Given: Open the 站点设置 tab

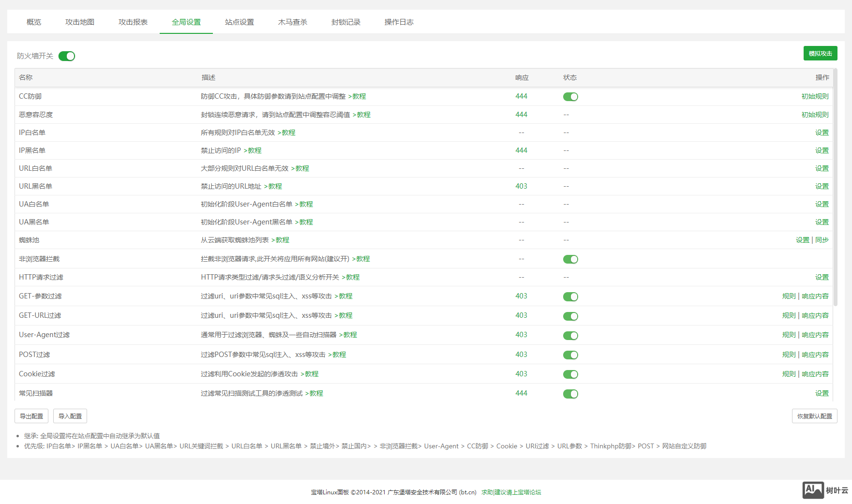Looking at the screenshot, I should [x=239, y=22].
